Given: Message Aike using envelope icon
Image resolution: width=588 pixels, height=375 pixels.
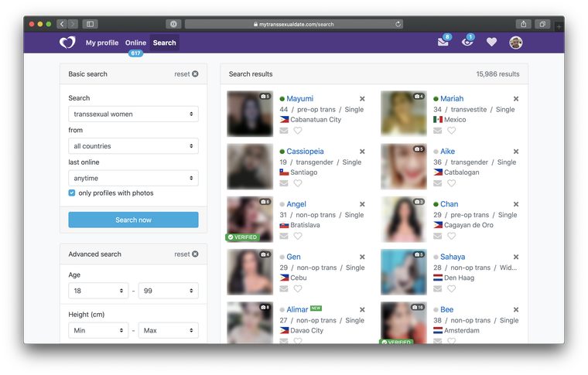Looking at the screenshot, I should 438,183.
